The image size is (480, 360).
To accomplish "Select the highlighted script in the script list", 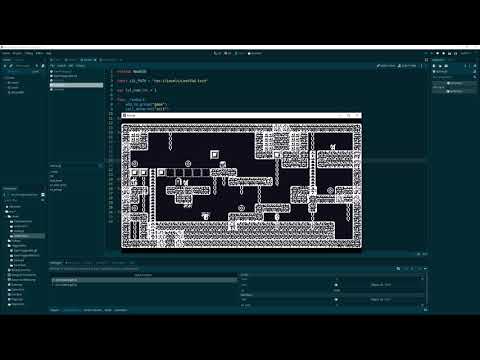I will (x=76, y=85).
